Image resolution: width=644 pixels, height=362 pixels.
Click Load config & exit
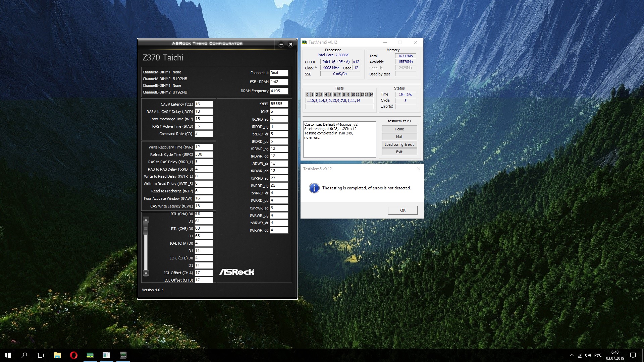point(399,144)
